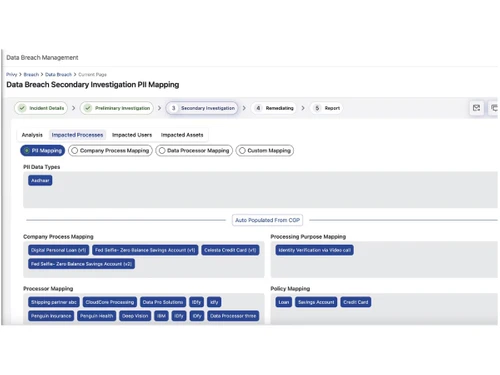Screen dimensions: 500x375
Task: Click Identity Verification via Video call chip
Action: [x=315, y=250]
